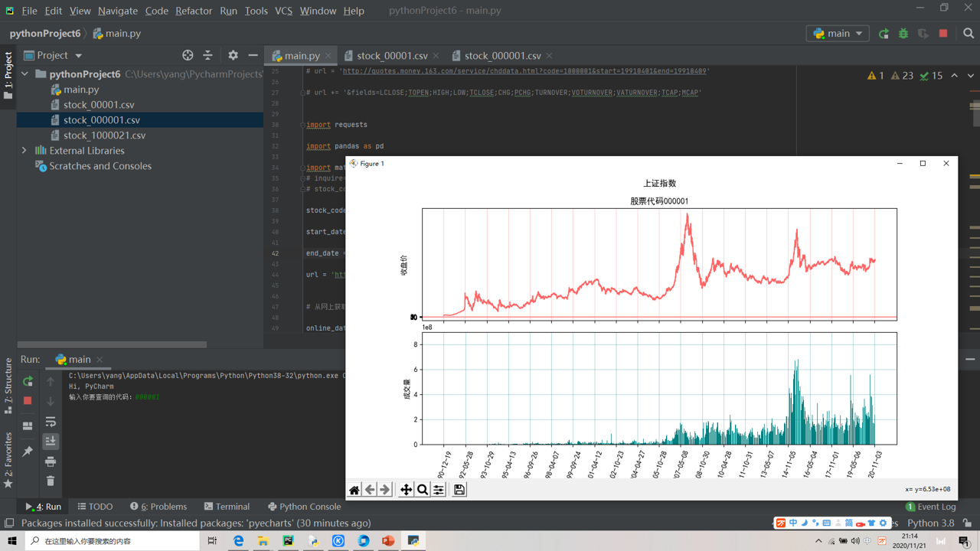This screenshot has height=551, width=980.
Task: Open Search Everywhere magnifier icon
Action: coord(969,34)
